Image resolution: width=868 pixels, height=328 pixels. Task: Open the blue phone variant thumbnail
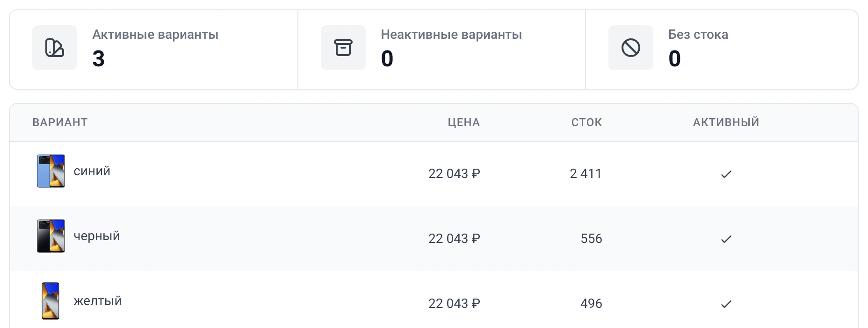tap(51, 171)
